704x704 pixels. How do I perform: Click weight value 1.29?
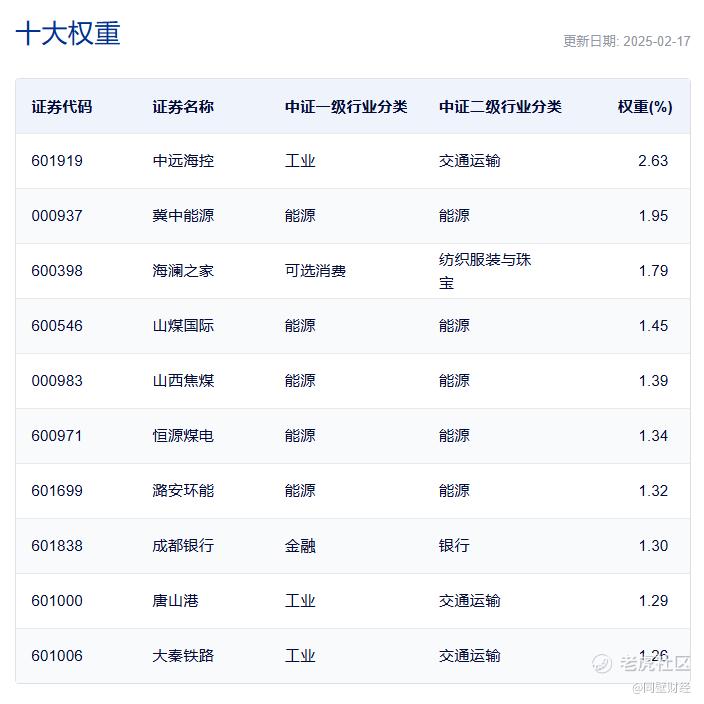coord(653,601)
